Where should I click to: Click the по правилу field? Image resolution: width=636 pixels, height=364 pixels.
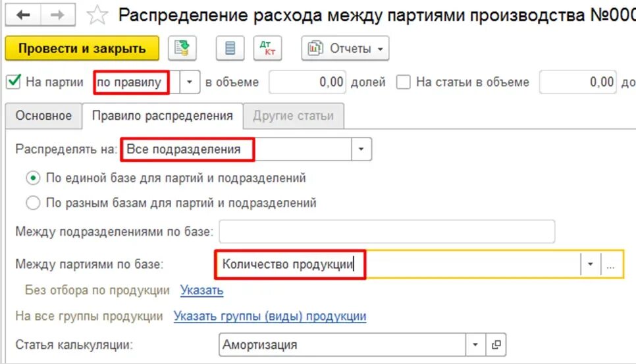click(x=136, y=82)
